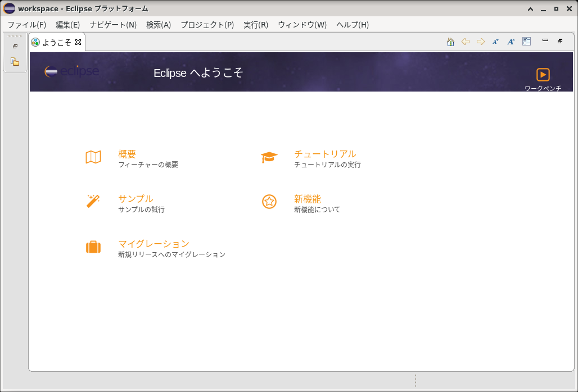Click the ワークベンチ label

coord(543,88)
